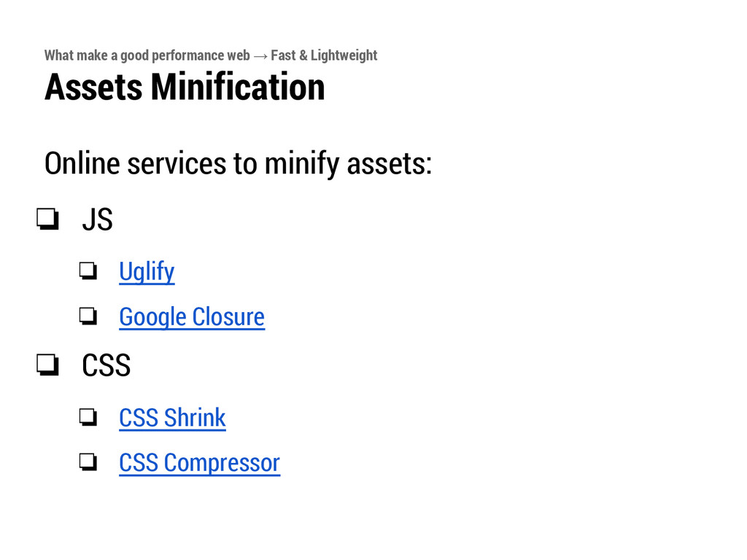Click the breadcrumb subtitle about Fast & Lightweight

211,55
